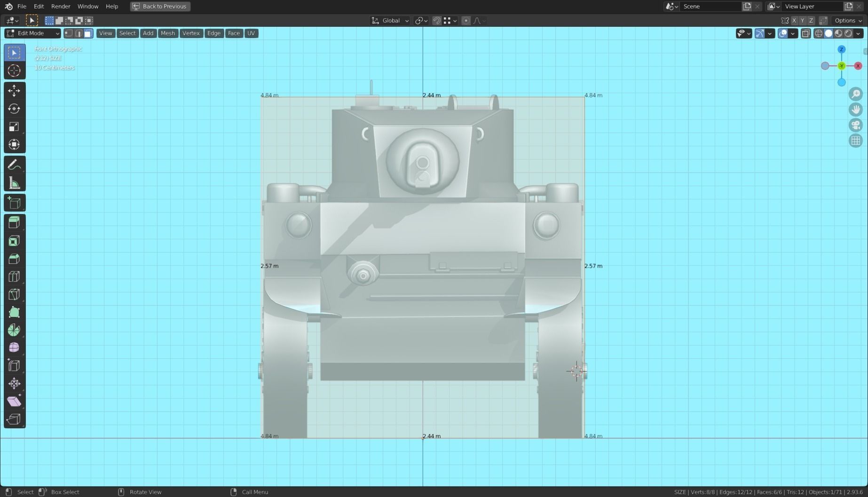Enable edge select mode
The image size is (868, 497).
79,33
